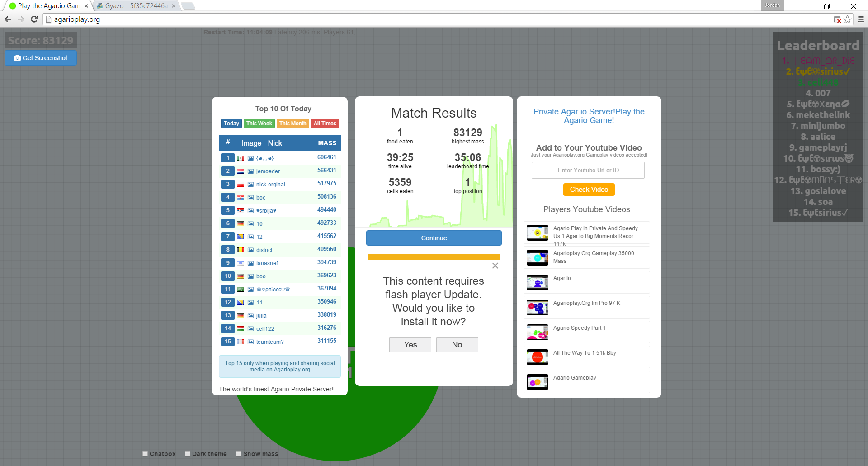This screenshot has height=466, width=868.
Task: Click the image icon beside jemoeder
Action: point(250,171)
